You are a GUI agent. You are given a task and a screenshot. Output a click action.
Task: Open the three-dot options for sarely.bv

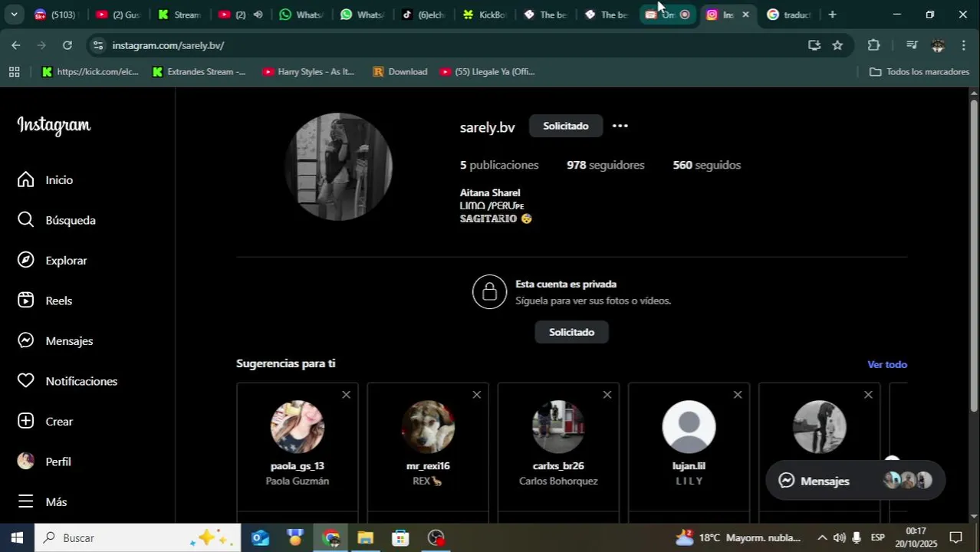tap(620, 126)
